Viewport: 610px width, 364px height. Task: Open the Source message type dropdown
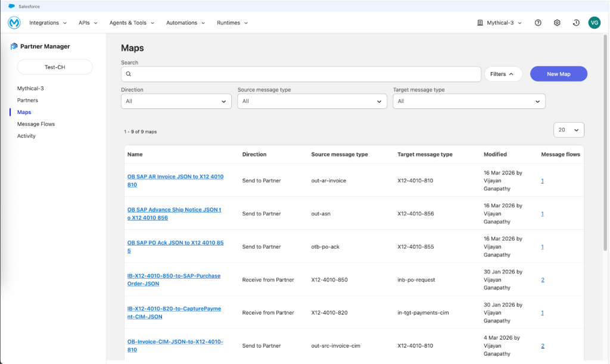point(312,101)
